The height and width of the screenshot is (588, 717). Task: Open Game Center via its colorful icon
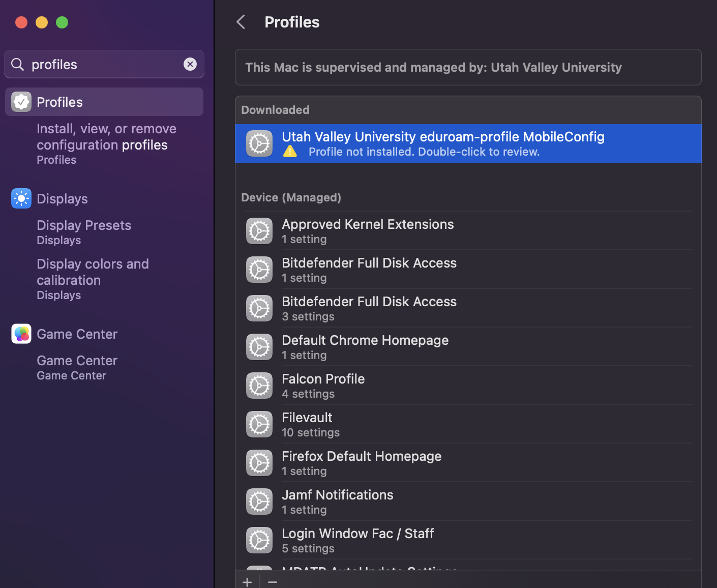[21, 334]
